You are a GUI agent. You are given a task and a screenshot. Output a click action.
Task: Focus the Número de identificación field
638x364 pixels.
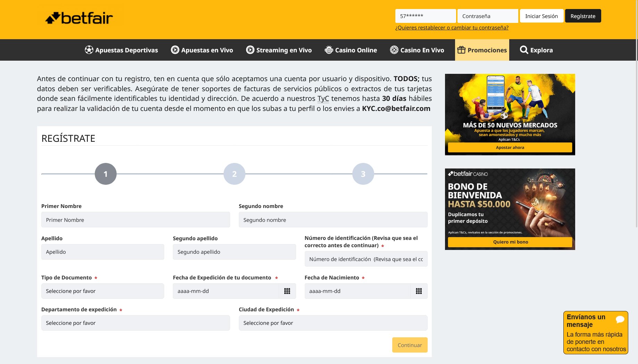coord(366,259)
